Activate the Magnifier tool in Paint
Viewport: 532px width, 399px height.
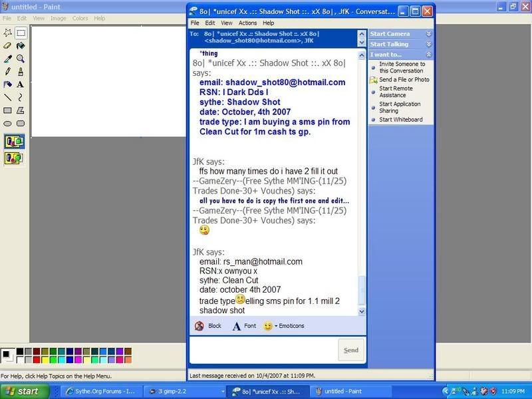pyautogui.click(x=21, y=59)
